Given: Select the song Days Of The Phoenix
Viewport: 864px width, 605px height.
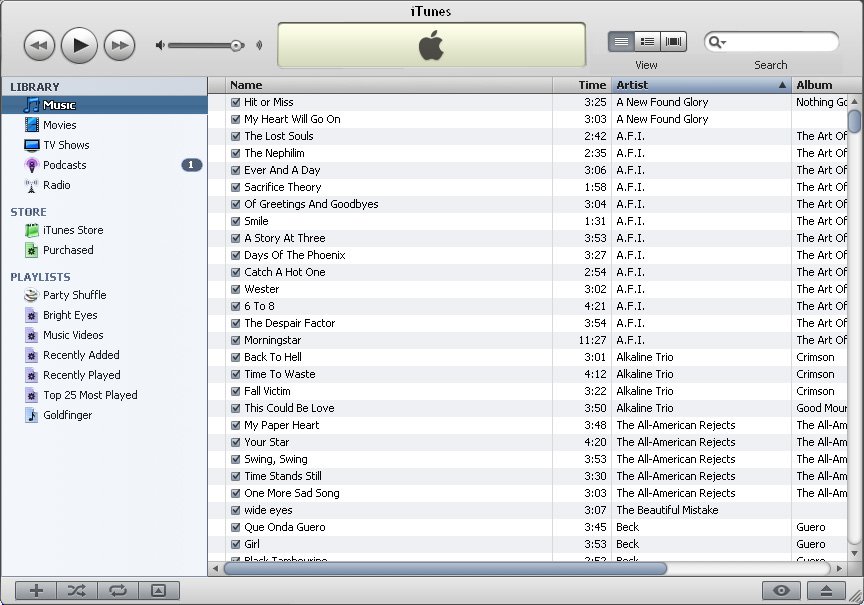Looking at the screenshot, I should (x=295, y=255).
